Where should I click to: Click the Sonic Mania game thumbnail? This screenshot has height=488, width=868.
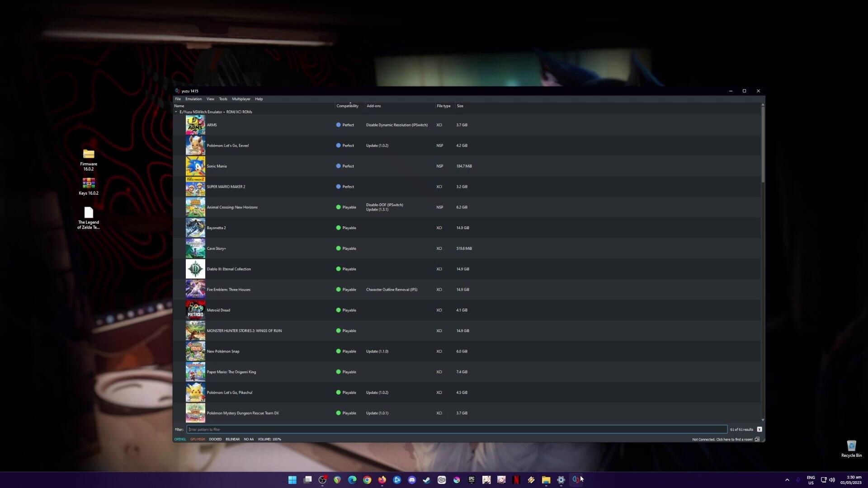tap(195, 166)
